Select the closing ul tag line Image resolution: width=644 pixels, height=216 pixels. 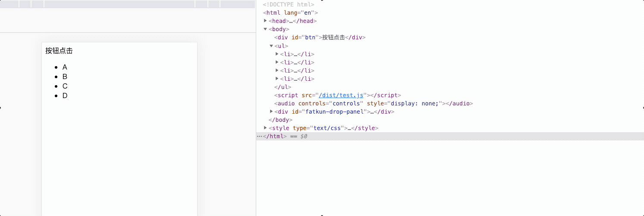(283, 87)
